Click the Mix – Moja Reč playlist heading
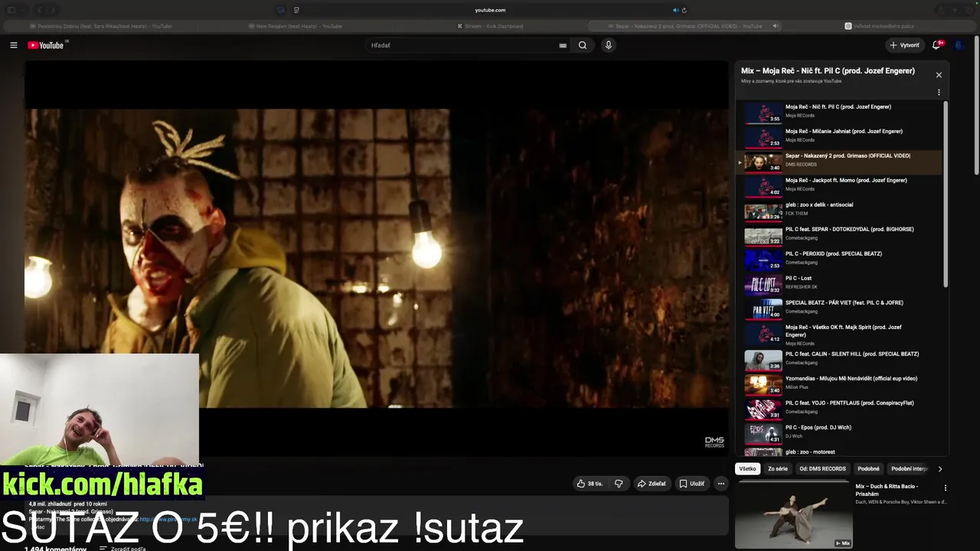 828,71
